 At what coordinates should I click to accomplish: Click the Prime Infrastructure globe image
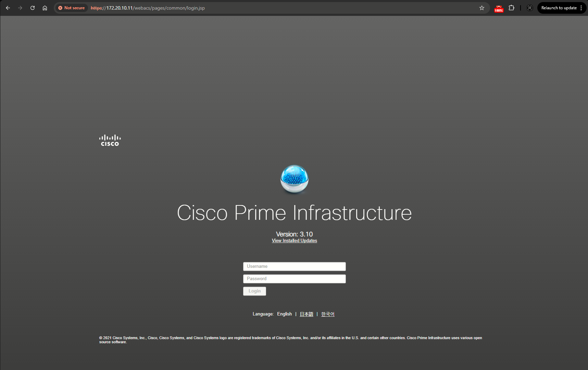295,179
